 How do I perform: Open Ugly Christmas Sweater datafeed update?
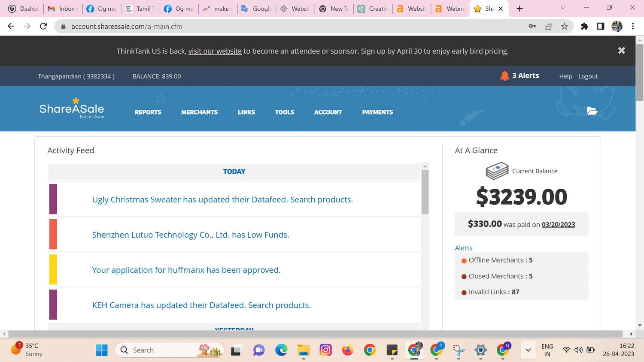tap(222, 199)
